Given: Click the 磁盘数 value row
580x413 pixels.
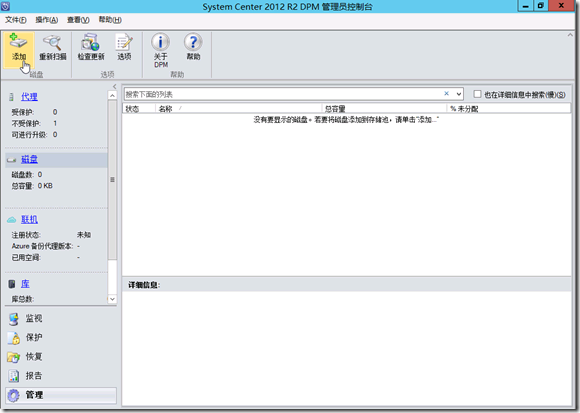Looking at the screenshot, I should 27,175.
